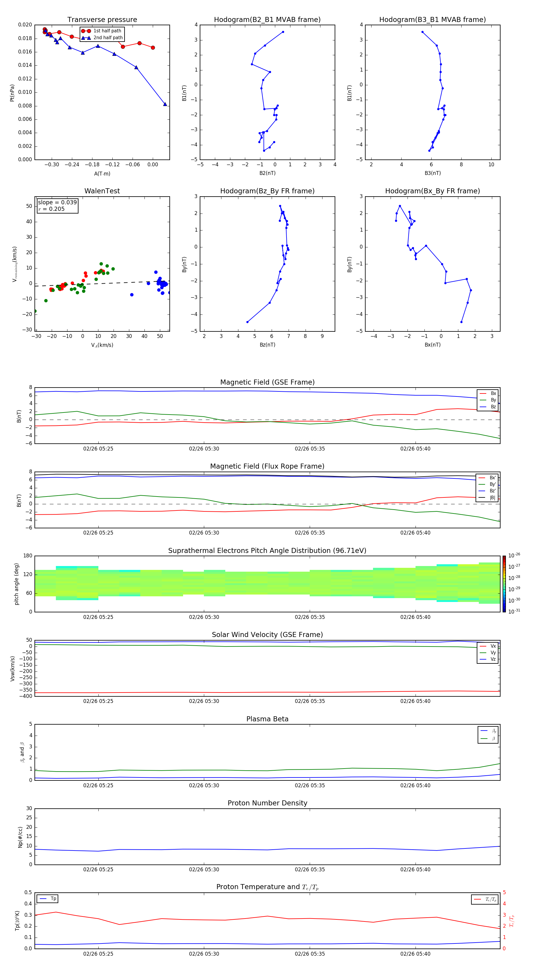
Task: Click the pitch angle color scale bar
Action: 504,584
